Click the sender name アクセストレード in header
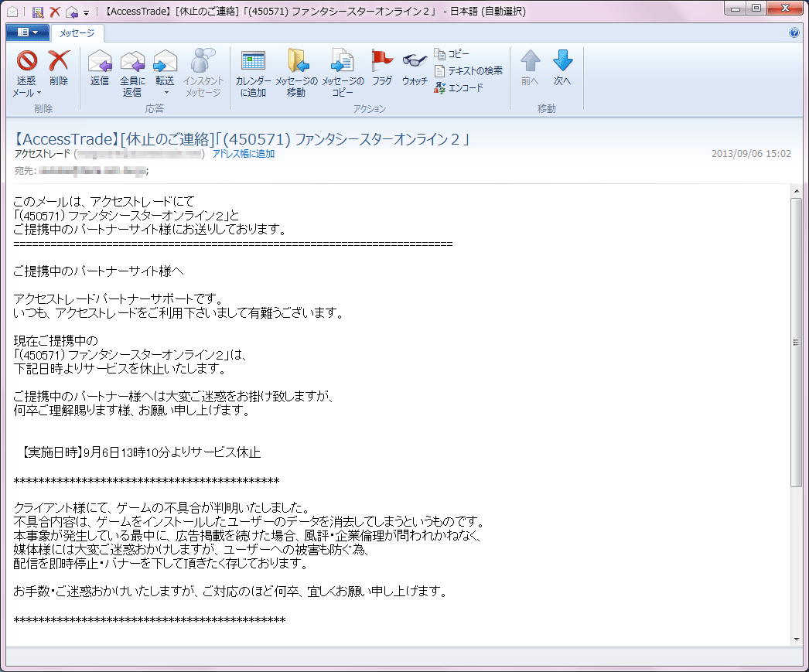 pos(43,154)
